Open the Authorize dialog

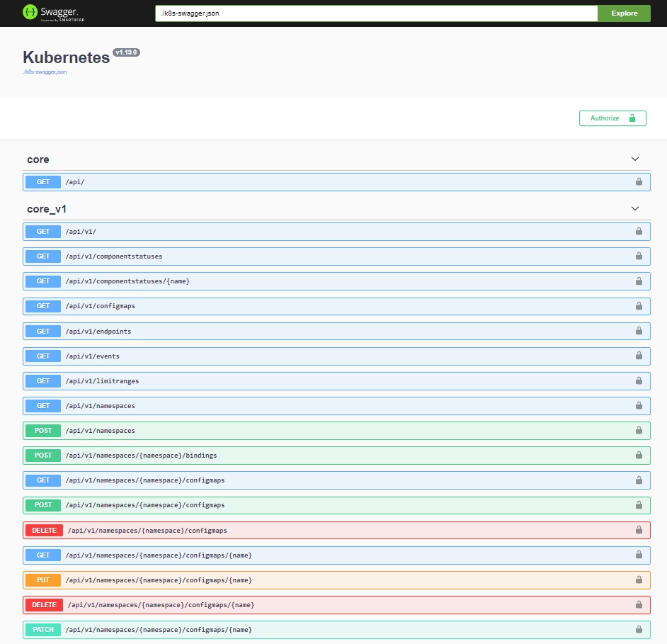[612, 118]
